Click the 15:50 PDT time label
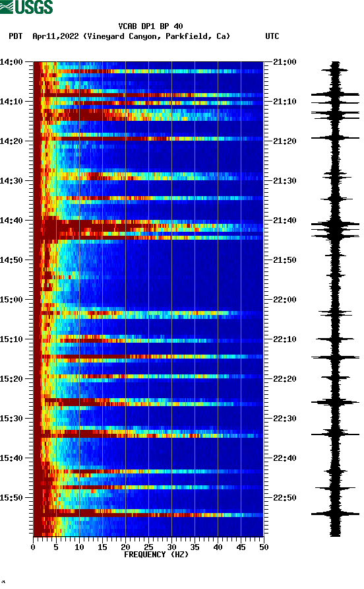Viewport: 364px width, 589px height. point(11,498)
